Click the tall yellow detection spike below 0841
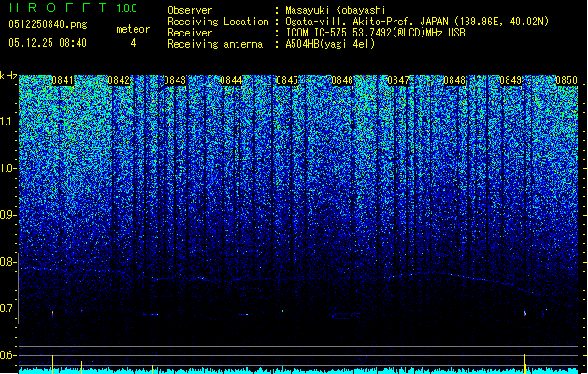 pyautogui.click(x=53, y=364)
